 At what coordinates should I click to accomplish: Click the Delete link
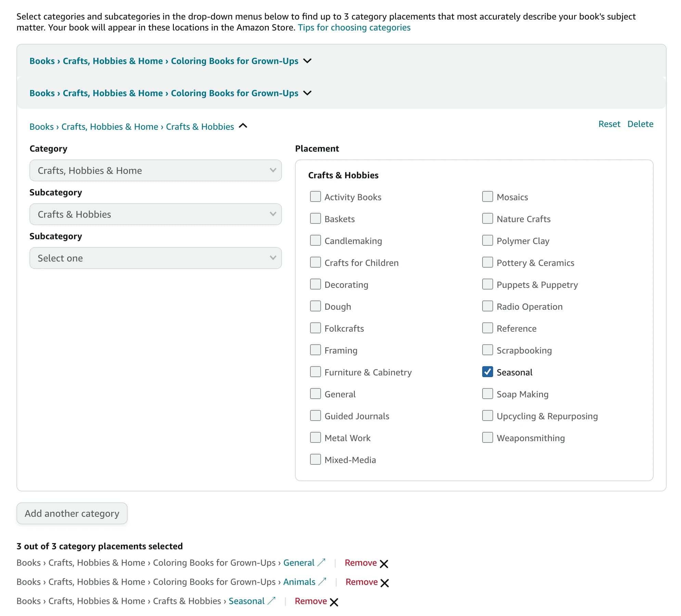click(640, 124)
